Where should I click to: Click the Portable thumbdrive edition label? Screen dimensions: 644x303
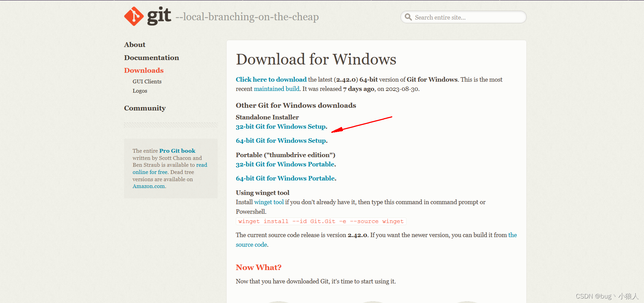285,155
